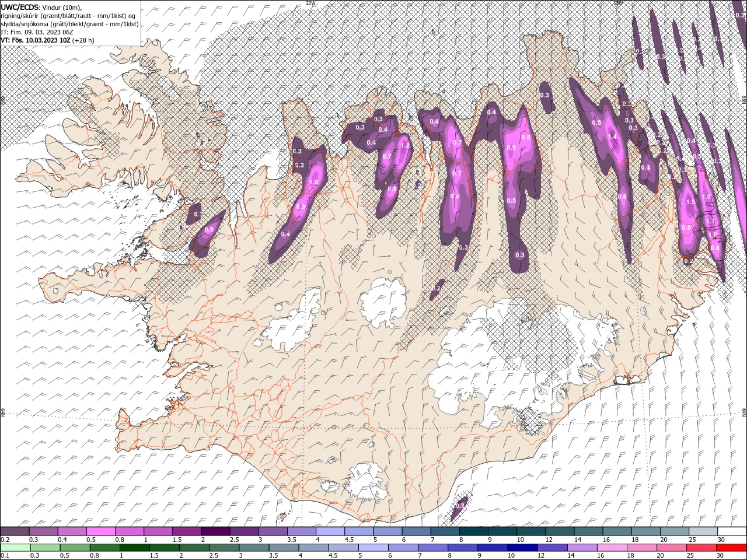Viewport: 747px width, 560px height.
Task: Click the pale green rain swatch between 0.1 and 0.3
Action: click(15, 548)
